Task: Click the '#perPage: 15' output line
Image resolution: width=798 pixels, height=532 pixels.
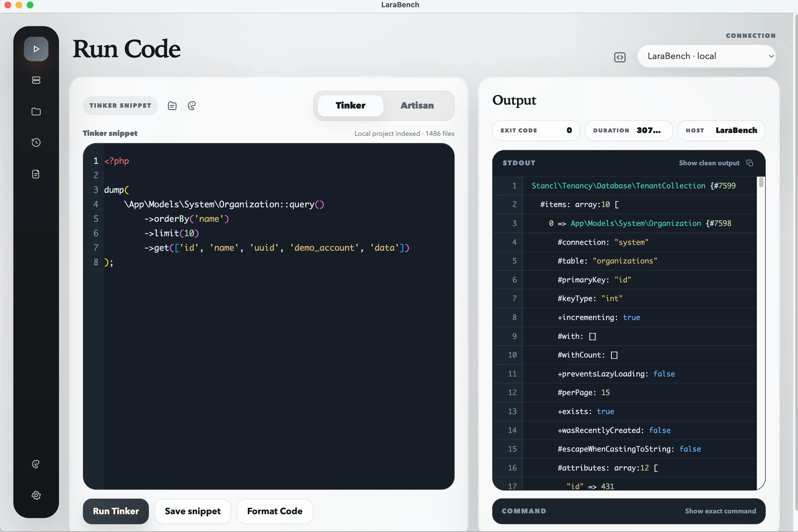Action: tap(583, 393)
